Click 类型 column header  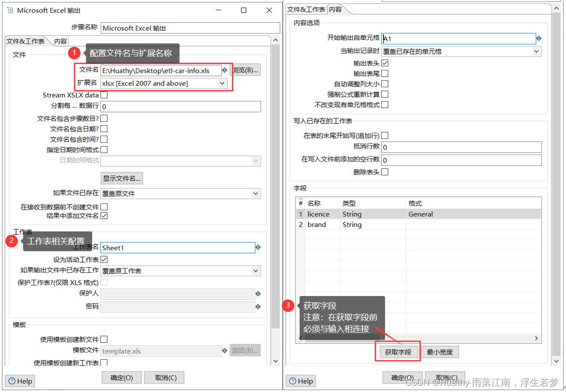click(x=373, y=203)
